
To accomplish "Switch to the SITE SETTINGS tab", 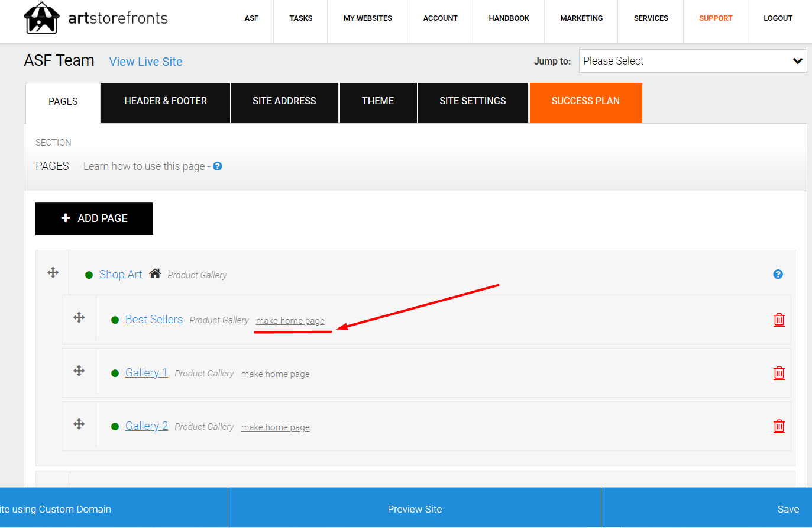I will click(473, 102).
